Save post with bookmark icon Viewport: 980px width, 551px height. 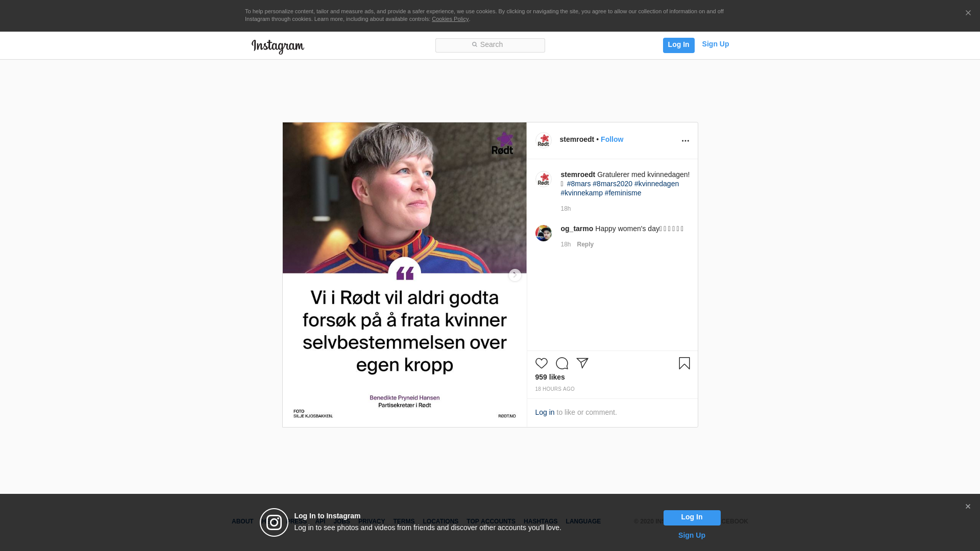(684, 363)
